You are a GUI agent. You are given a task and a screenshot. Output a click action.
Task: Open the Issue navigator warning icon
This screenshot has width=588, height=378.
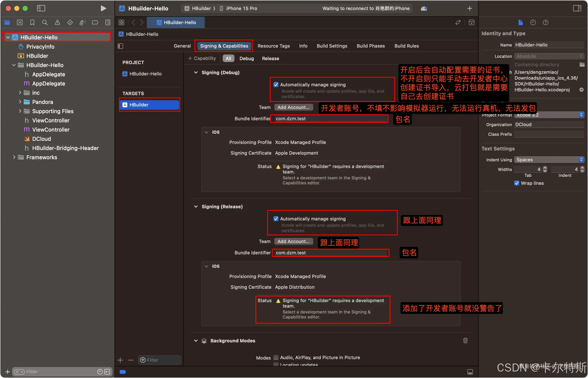[x=57, y=23]
